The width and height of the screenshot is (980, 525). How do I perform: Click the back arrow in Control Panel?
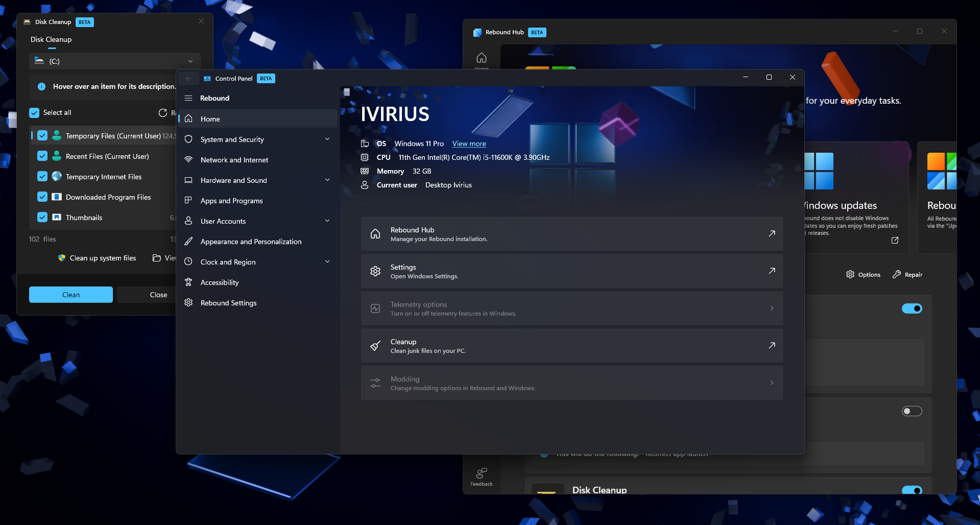(x=188, y=78)
